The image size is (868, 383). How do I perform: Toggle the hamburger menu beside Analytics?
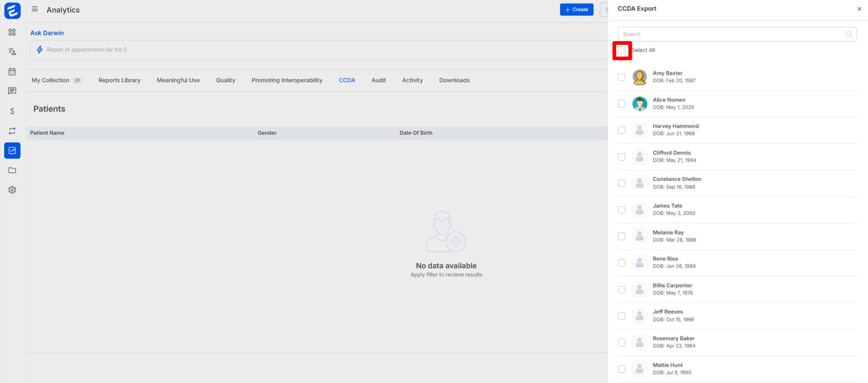point(35,10)
